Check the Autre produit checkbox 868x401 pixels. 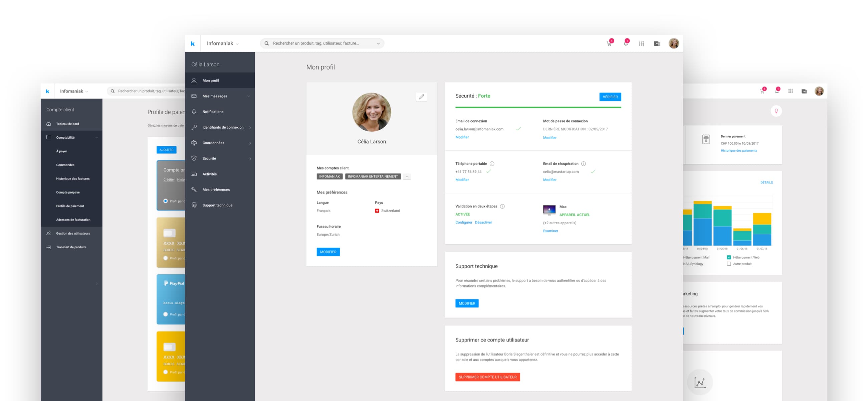729,264
